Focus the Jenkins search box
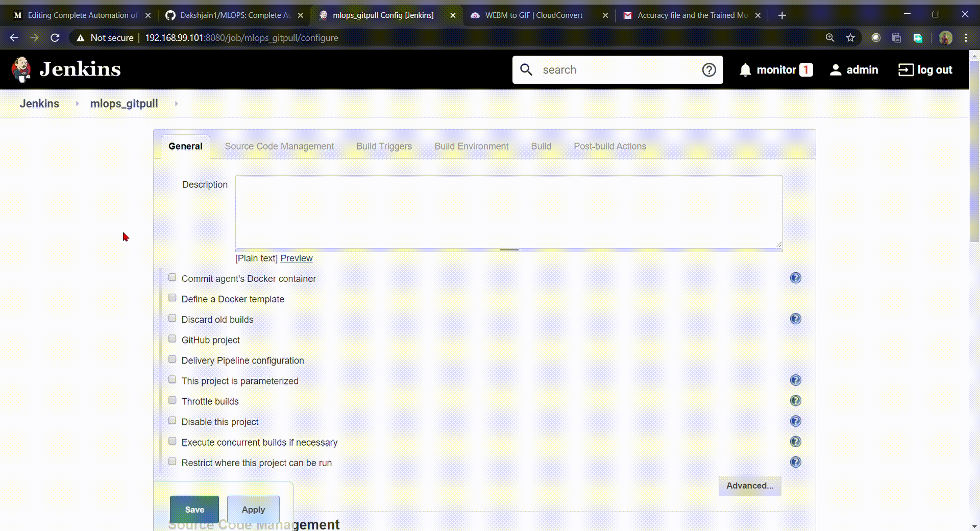The width and height of the screenshot is (980, 531). (x=617, y=70)
